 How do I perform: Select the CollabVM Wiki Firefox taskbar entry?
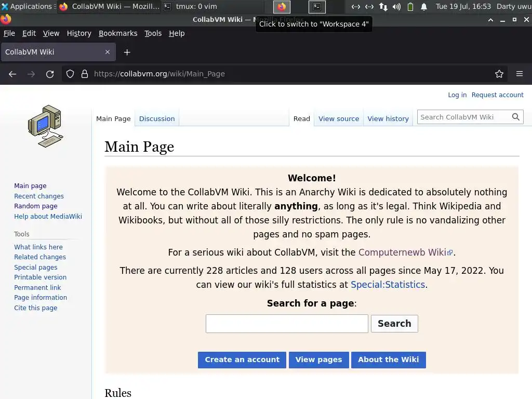(109, 6)
